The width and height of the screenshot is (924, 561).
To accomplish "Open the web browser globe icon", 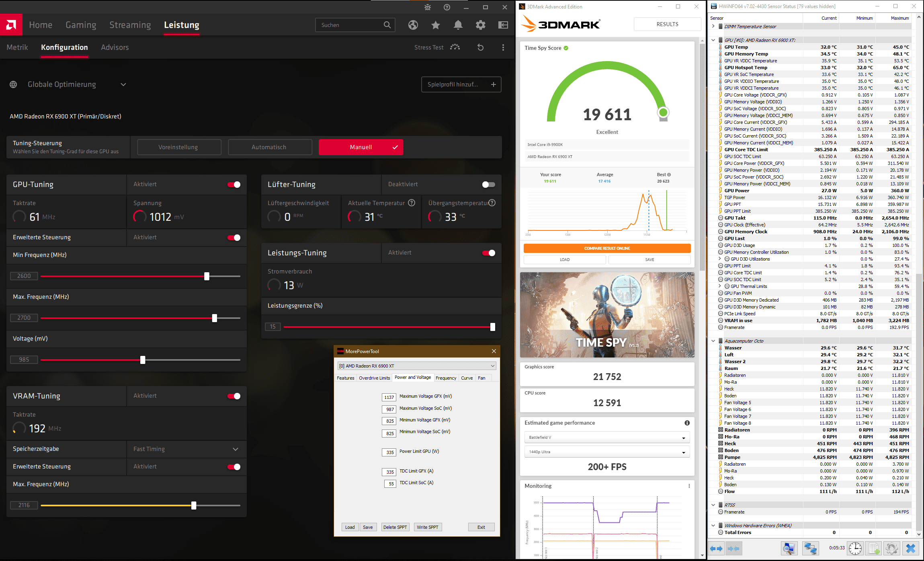I will (x=413, y=25).
